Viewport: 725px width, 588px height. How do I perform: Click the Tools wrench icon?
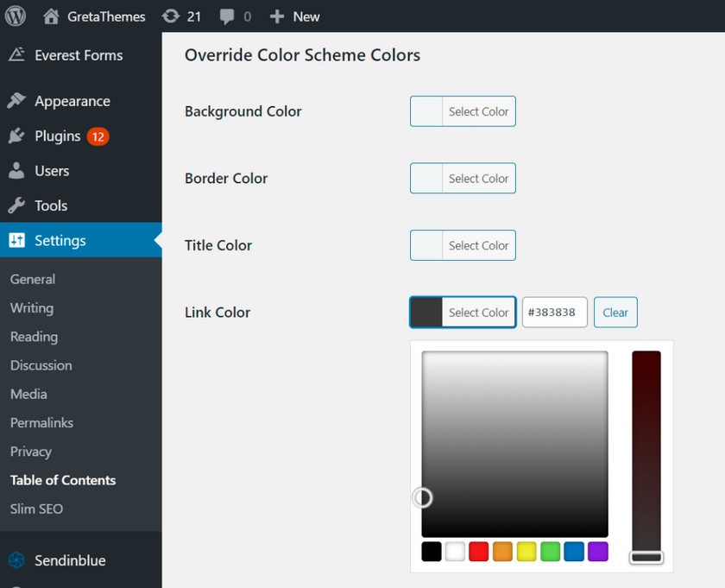16,205
